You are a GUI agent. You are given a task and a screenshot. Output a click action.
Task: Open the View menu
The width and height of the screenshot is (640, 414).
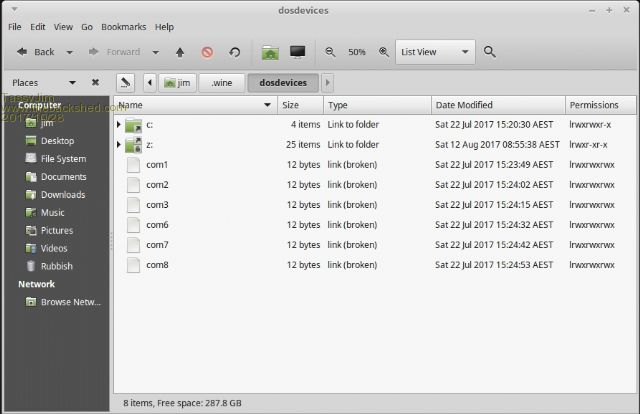63,27
